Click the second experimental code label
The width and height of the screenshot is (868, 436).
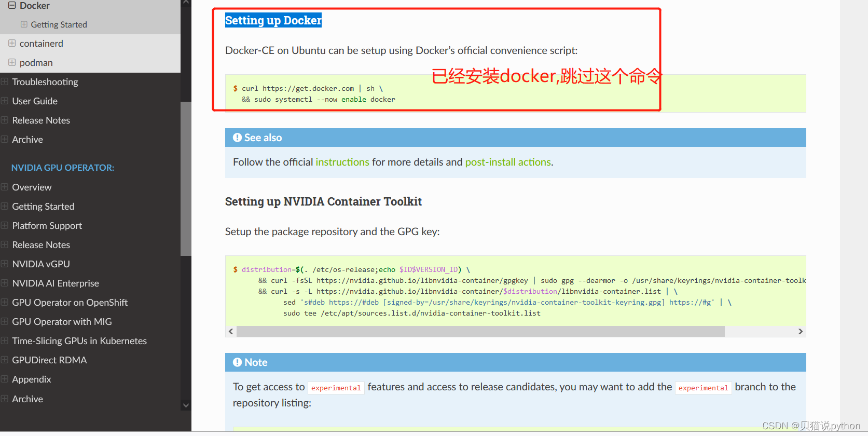tap(704, 388)
